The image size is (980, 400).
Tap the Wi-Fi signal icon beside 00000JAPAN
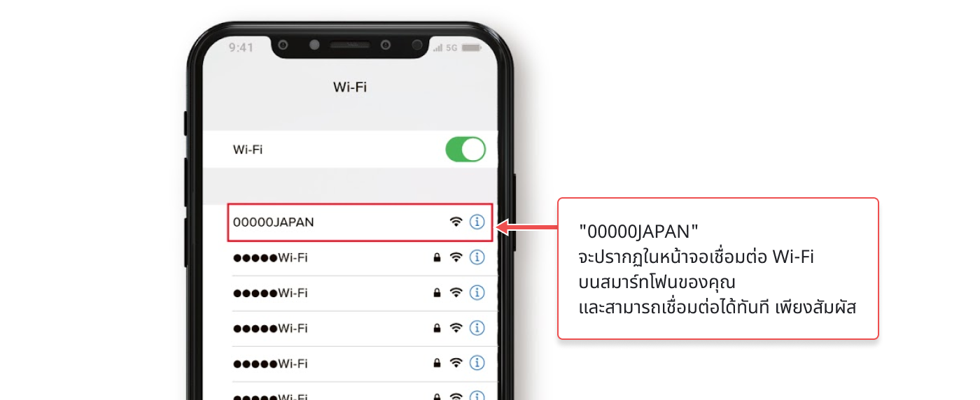coord(456,222)
